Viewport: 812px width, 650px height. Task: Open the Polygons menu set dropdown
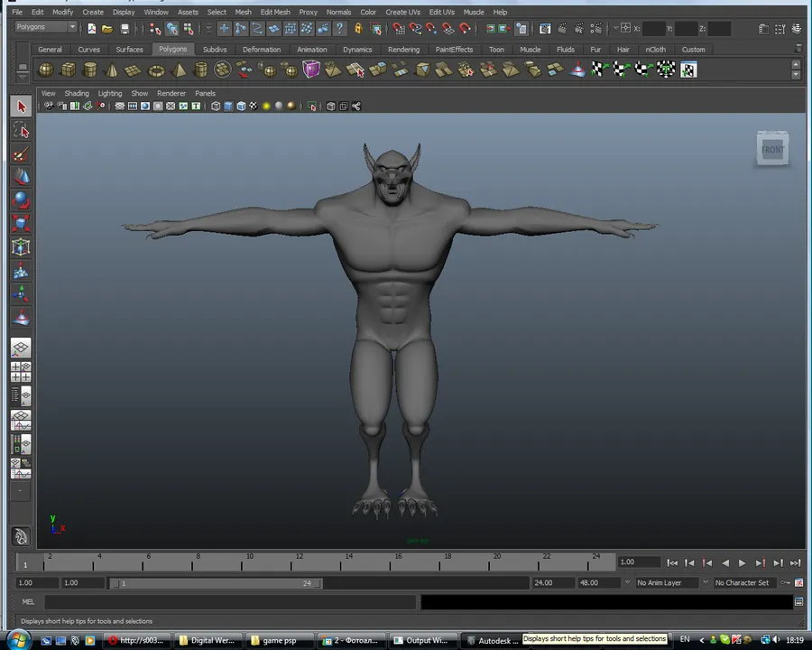tap(45, 28)
